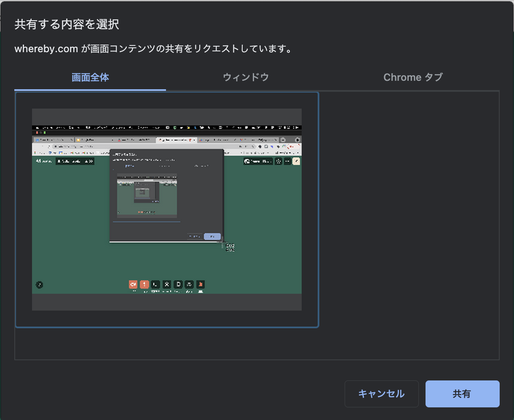Click the empty area right of the screen preview
This screenshot has width=514, height=420.
[x=409, y=210]
